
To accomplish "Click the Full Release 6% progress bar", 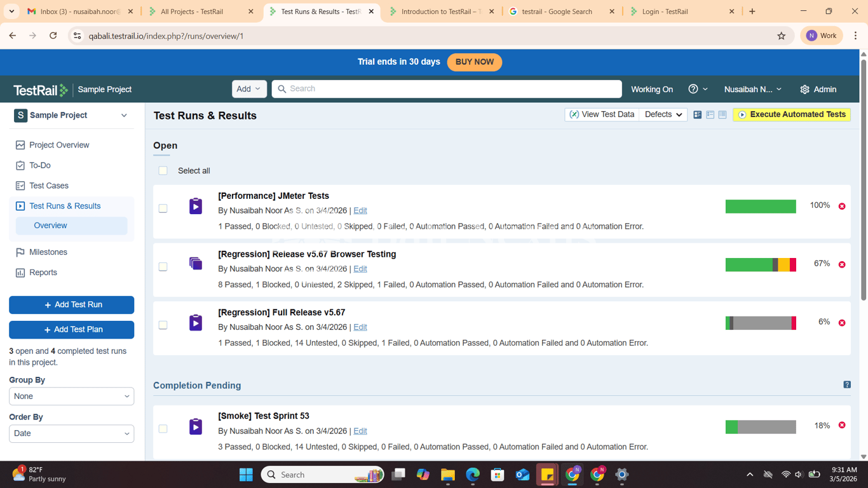I will tap(761, 323).
